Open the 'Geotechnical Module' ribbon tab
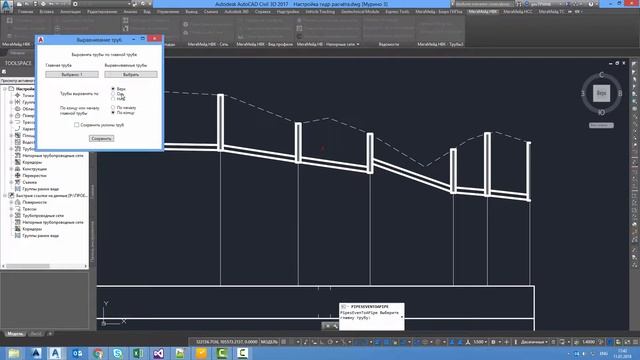The image size is (640, 360). (x=360, y=12)
